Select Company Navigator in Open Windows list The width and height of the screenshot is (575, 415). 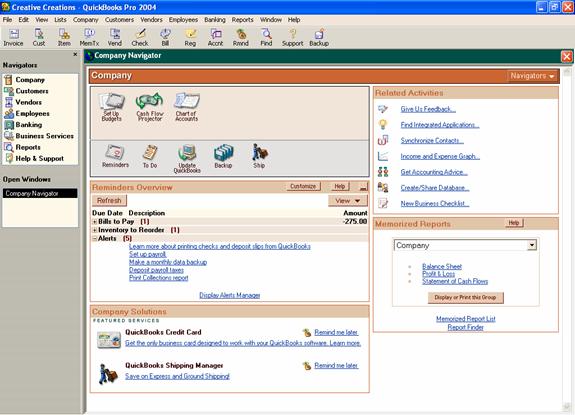[x=40, y=194]
